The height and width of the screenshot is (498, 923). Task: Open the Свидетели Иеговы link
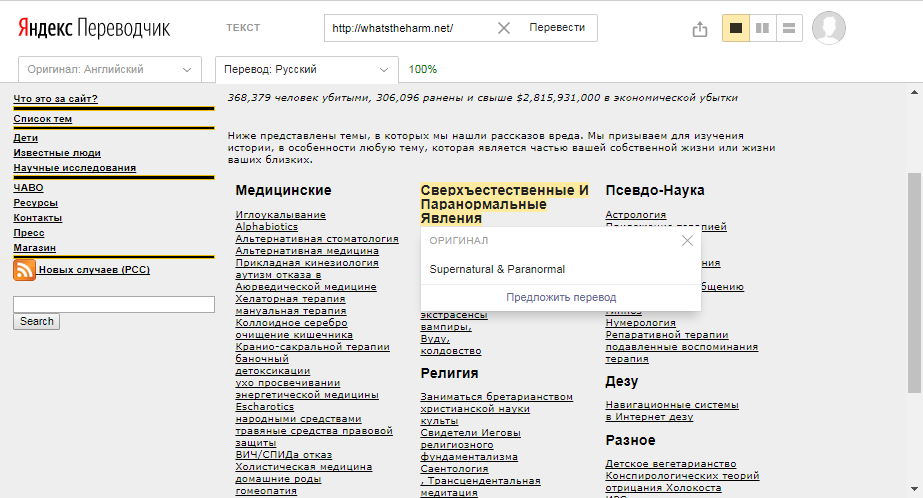470,433
